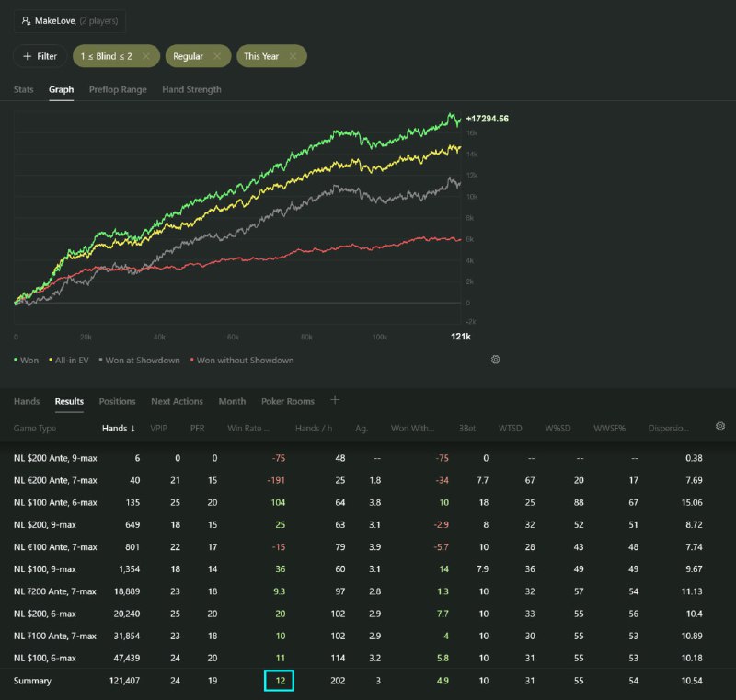Toggle the All-in EV legend line
The height and width of the screenshot is (700, 736).
pyautogui.click(x=70, y=361)
